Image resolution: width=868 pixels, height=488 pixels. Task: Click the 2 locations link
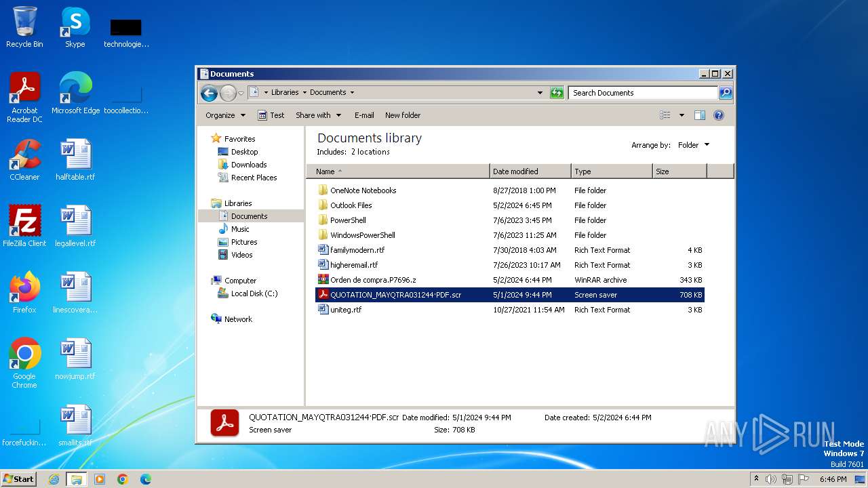370,152
